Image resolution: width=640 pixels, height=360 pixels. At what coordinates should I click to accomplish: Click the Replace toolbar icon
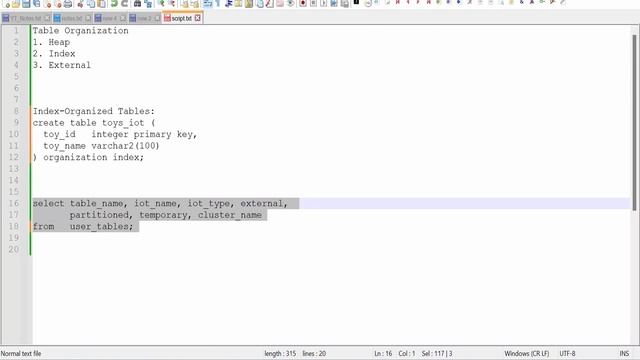148,4
